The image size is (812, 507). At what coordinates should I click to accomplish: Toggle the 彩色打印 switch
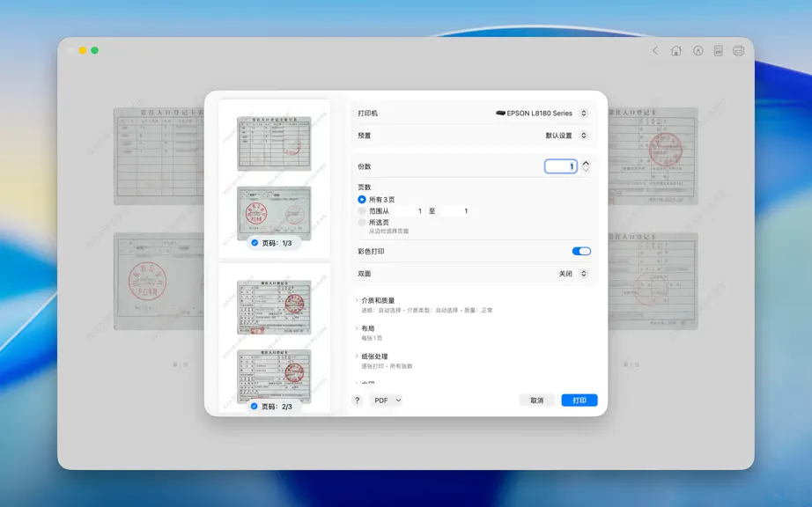click(581, 252)
